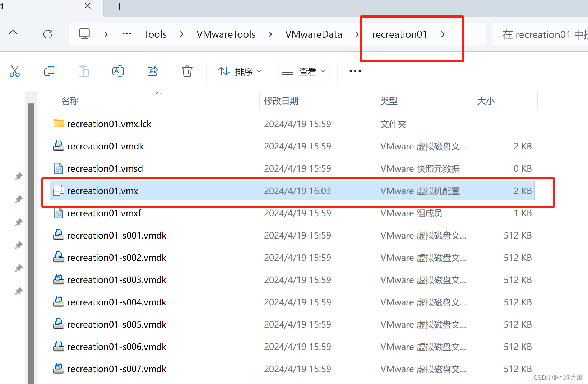Expand the chevron after recreation01 breadcrumb
The image size is (588, 384).
[443, 34]
